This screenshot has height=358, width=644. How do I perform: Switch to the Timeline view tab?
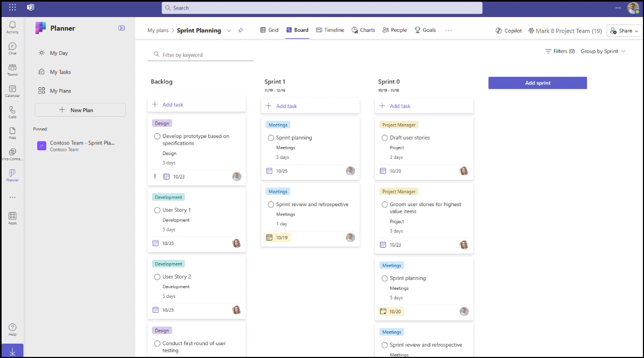click(x=330, y=30)
